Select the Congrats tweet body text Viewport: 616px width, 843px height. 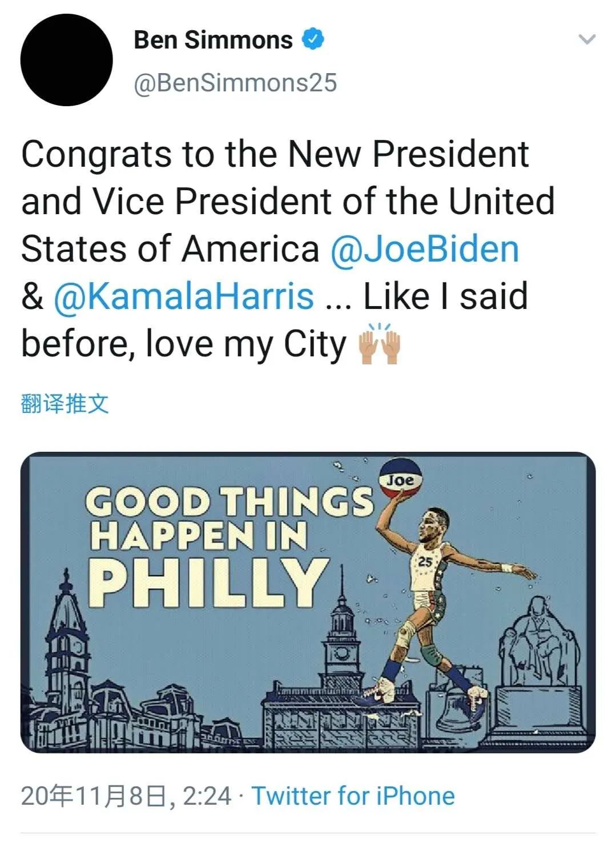pyautogui.click(x=288, y=250)
